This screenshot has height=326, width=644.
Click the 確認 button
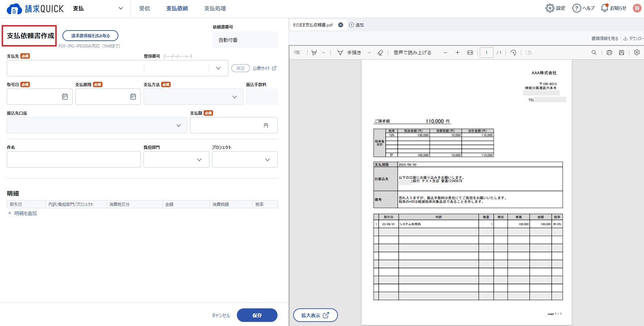click(241, 68)
